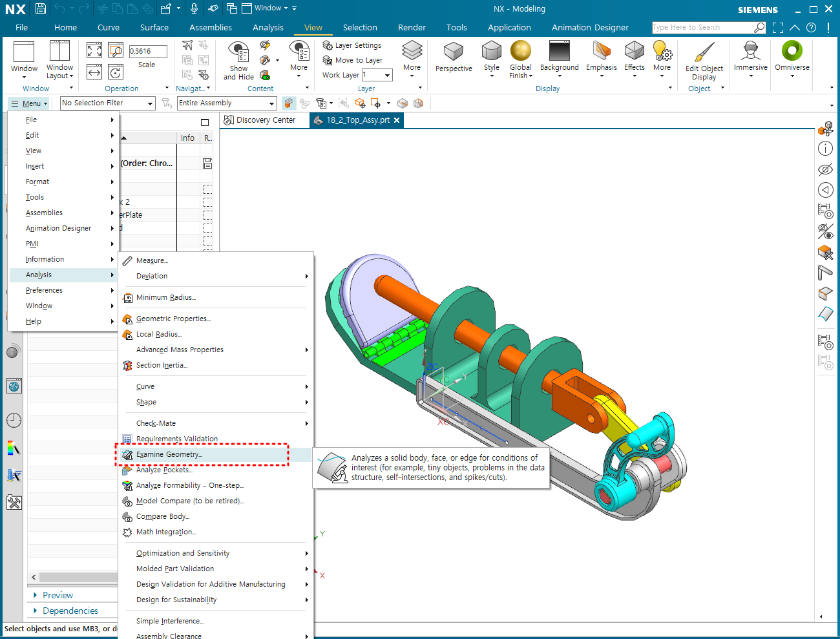Switch to the Render ribbon tab
840x639 pixels.
point(412,27)
